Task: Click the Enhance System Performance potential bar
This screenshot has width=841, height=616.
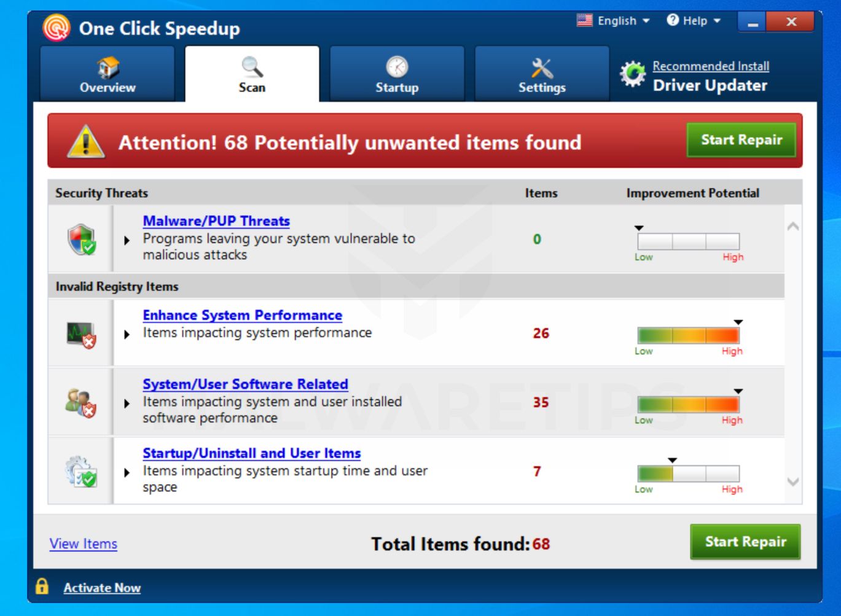Action: [x=689, y=335]
